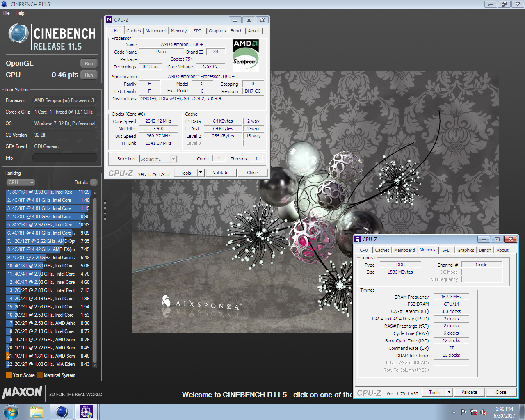The width and height of the screenshot is (525, 420).
Task: Click Tools button in lower CPU-Z window
Action: pos(434,393)
